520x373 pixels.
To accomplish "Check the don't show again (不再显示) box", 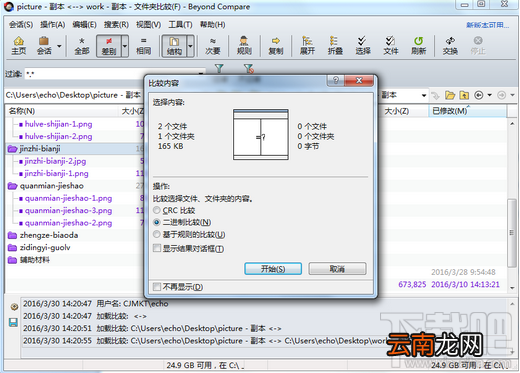I will pos(157,287).
